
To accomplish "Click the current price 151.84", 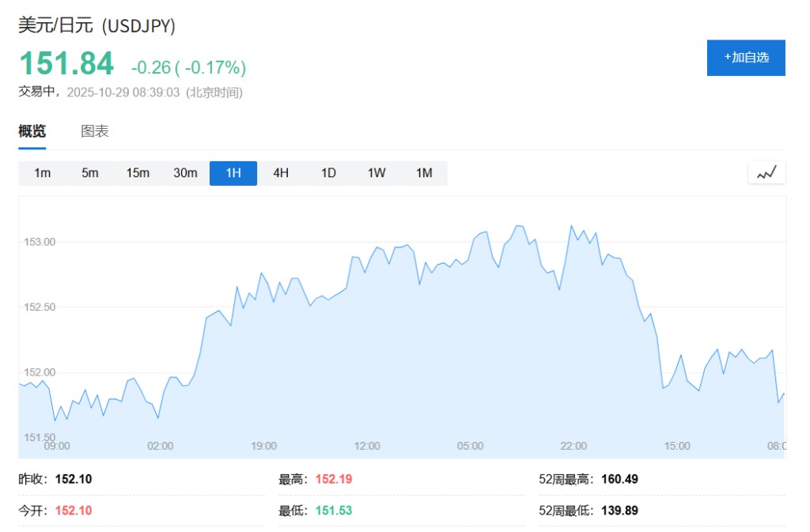I will [x=66, y=64].
